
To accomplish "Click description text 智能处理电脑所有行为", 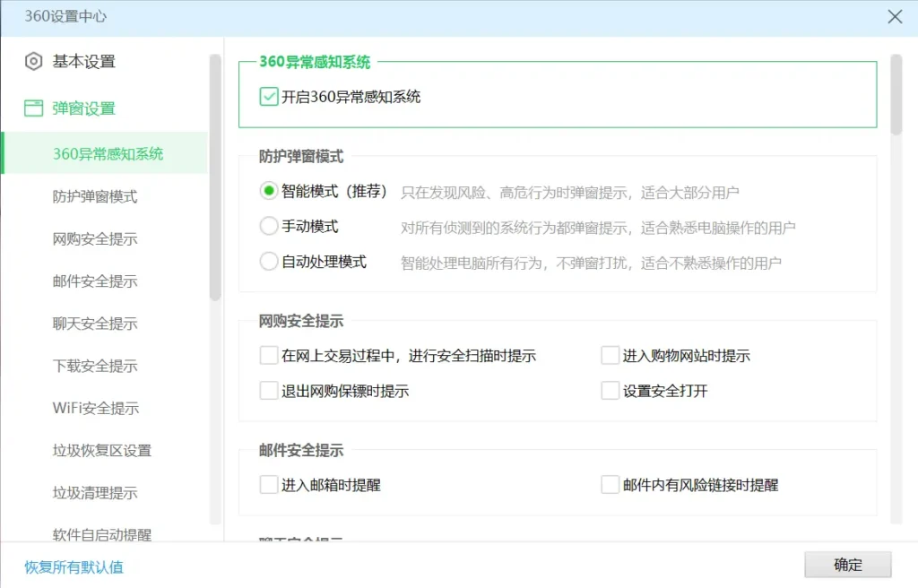I will [471, 263].
